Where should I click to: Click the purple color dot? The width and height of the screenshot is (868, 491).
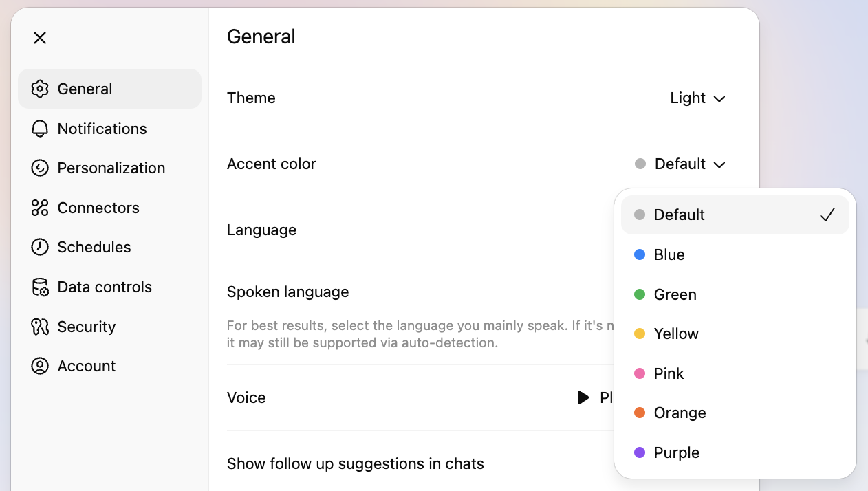point(640,452)
